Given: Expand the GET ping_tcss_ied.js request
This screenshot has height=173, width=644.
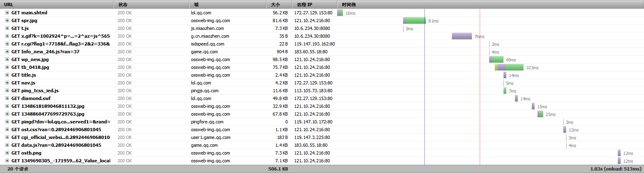Looking at the screenshot, I should click(7, 91).
